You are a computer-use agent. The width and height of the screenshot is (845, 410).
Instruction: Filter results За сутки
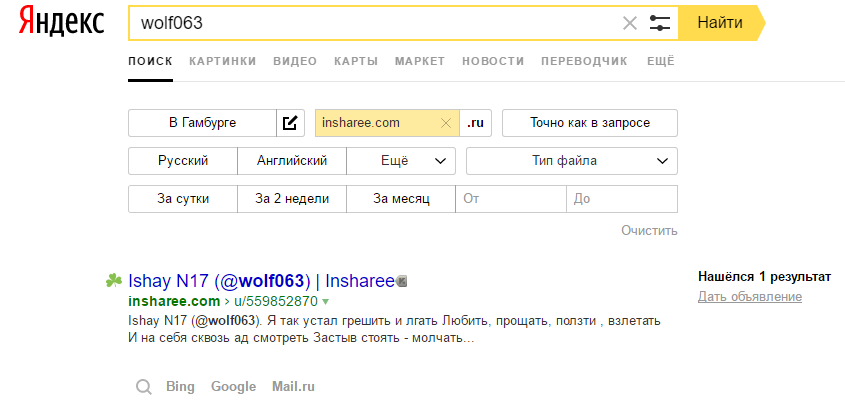point(183,199)
